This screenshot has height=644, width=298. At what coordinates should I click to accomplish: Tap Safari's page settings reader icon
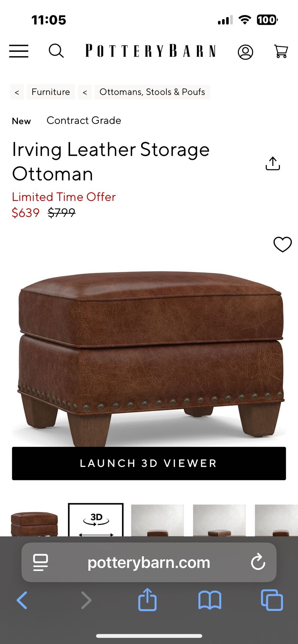coord(40,562)
